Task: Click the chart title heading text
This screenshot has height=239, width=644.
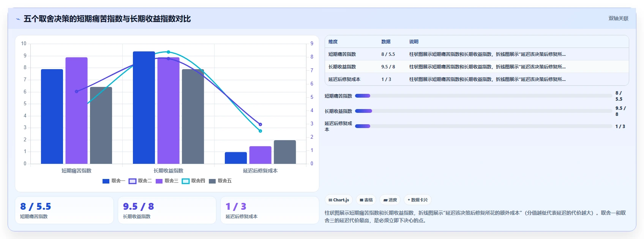Action: pyautogui.click(x=107, y=19)
